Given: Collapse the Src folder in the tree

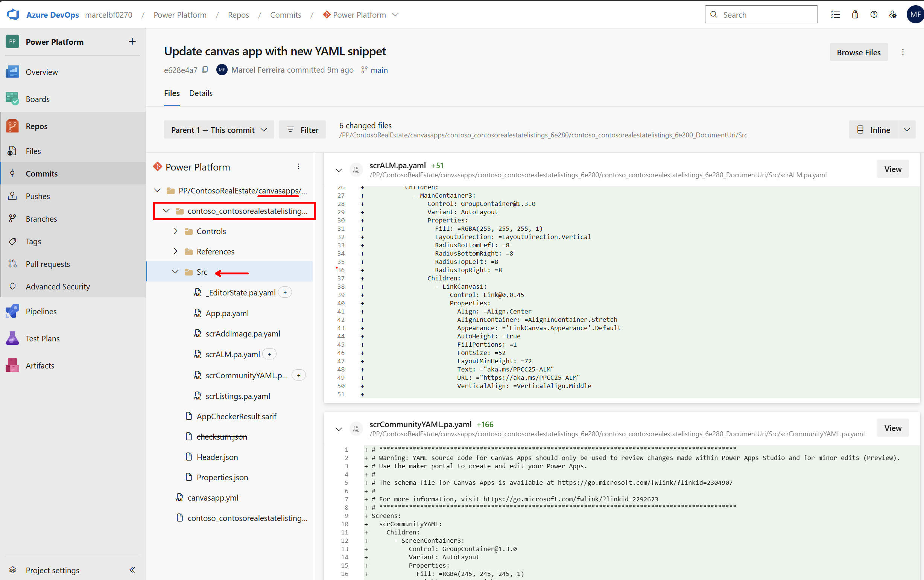Looking at the screenshot, I should [175, 272].
